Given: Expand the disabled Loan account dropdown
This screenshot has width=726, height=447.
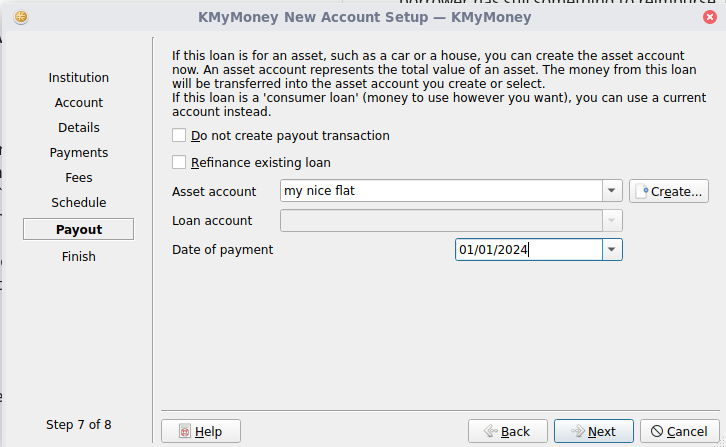Looking at the screenshot, I should point(612,221).
